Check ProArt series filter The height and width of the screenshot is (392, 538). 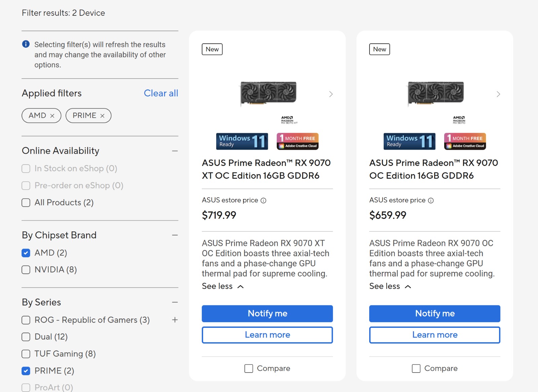(26, 388)
